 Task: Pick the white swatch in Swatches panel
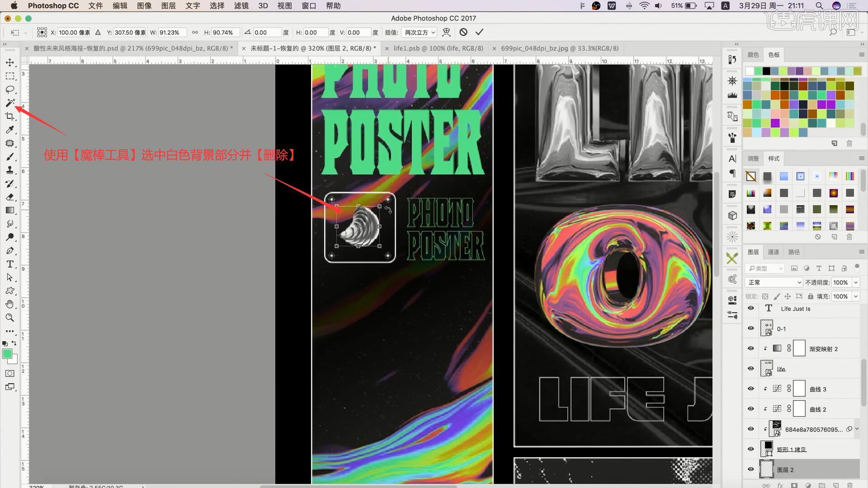point(750,71)
